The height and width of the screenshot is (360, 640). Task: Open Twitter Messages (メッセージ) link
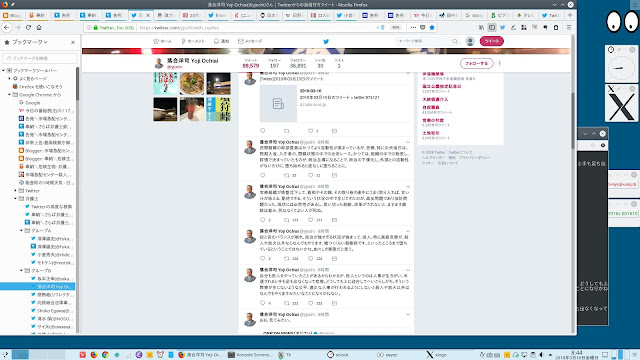pos(250,41)
